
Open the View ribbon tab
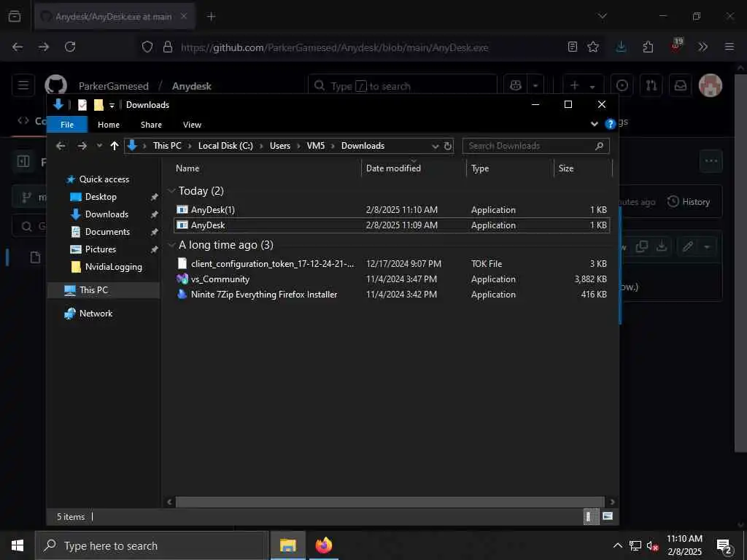click(192, 125)
